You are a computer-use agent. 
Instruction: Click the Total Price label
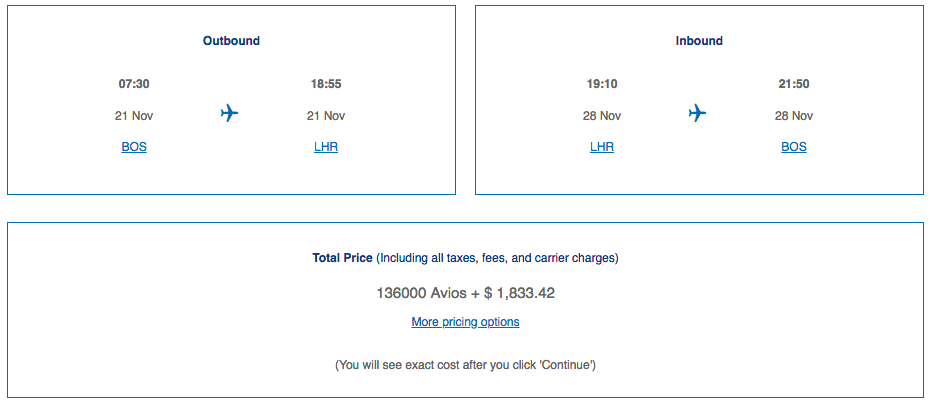(x=342, y=258)
